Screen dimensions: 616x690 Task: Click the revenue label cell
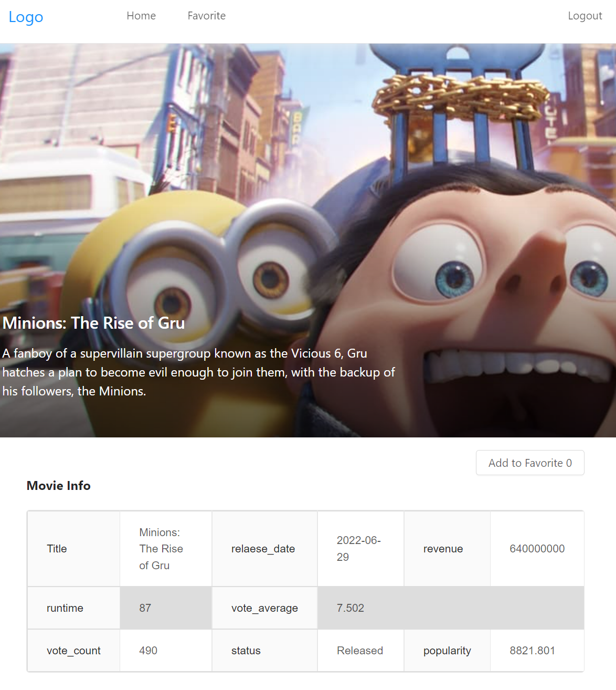(x=447, y=549)
